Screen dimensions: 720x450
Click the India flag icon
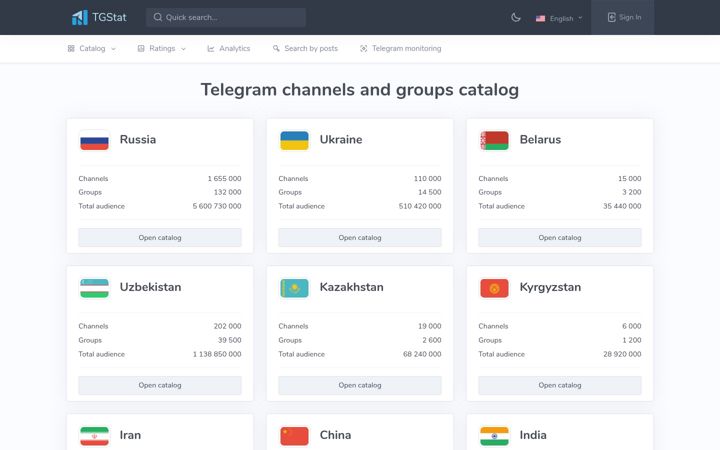[x=495, y=436]
